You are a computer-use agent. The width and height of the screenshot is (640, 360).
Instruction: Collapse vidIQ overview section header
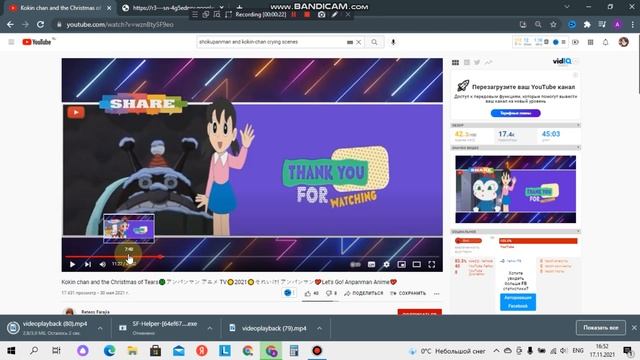pyautogui.click(x=516, y=125)
